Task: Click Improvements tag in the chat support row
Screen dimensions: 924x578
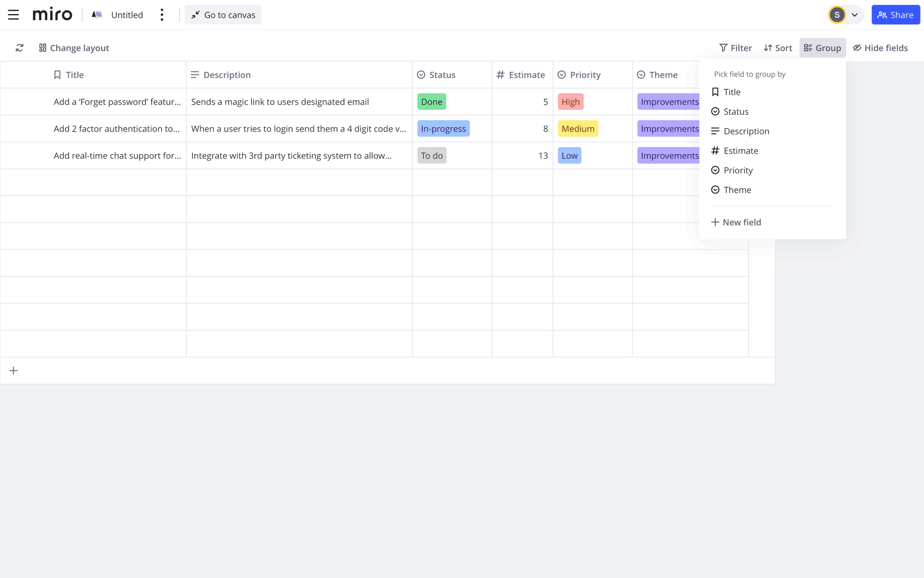Action: point(668,156)
